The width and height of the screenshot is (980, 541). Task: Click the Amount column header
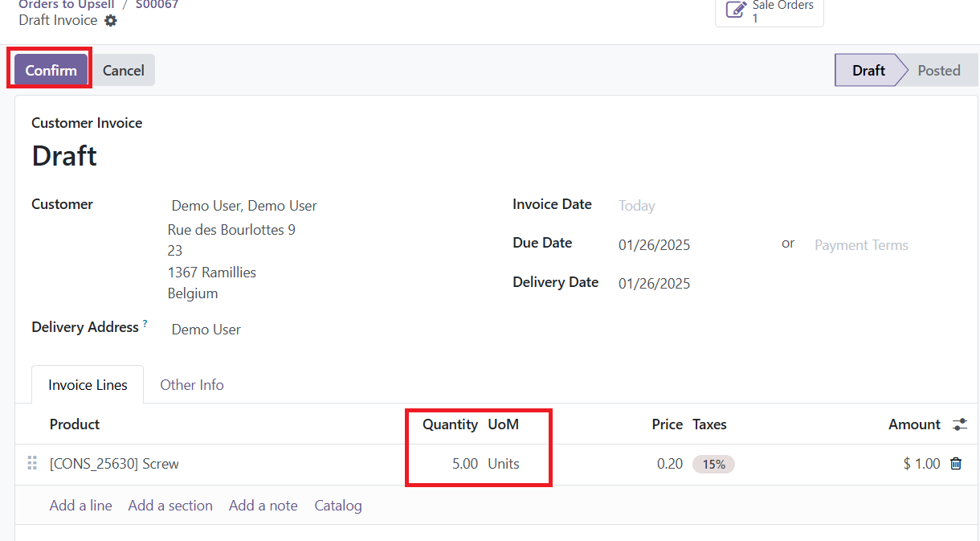pyautogui.click(x=914, y=424)
